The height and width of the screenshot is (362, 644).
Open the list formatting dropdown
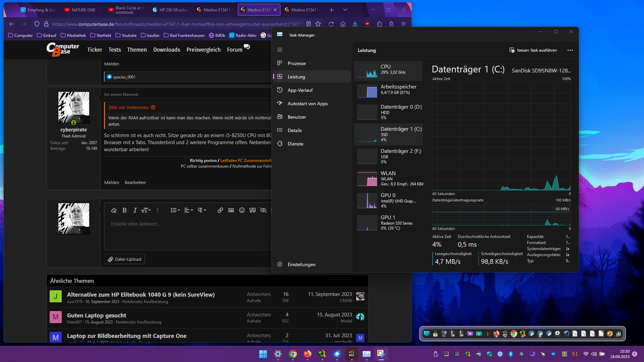pyautogui.click(x=175, y=210)
